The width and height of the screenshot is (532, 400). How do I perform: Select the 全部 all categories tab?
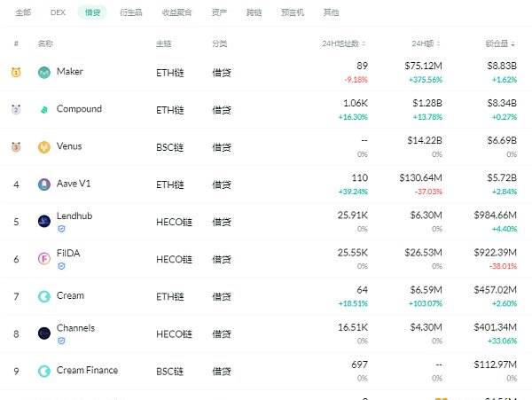pyautogui.click(x=23, y=13)
